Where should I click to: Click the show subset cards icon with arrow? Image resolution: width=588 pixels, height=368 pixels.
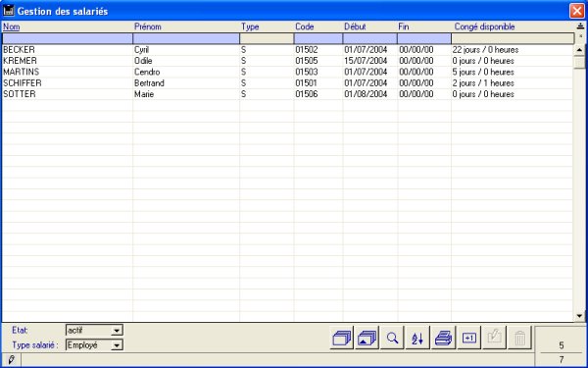(367, 338)
